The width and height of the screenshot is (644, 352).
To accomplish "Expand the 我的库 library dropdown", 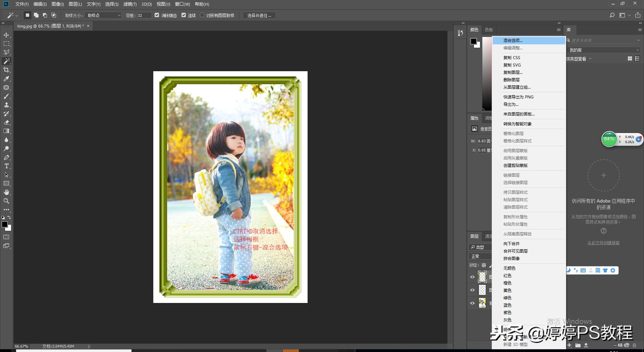I will tap(604, 50).
